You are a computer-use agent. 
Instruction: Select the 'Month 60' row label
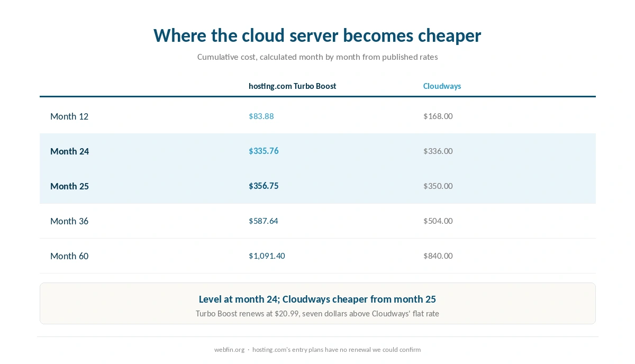tap(69, 256)
